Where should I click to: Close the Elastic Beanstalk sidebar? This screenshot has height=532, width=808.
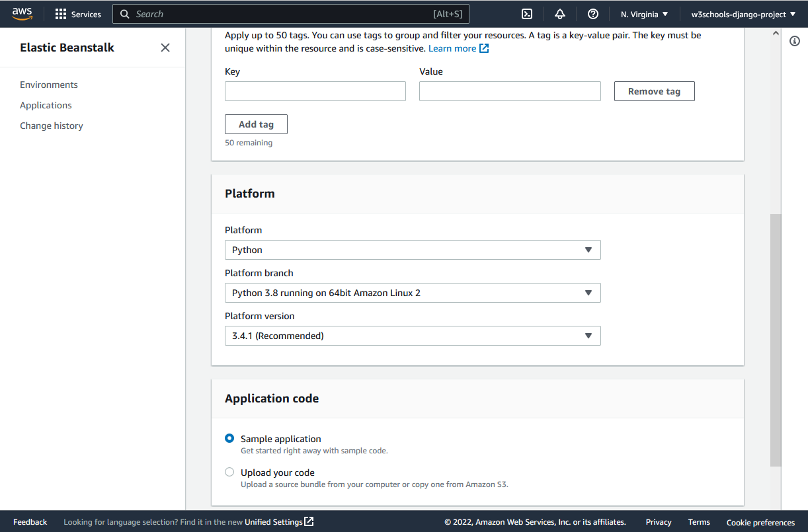(x=165, y=48)
